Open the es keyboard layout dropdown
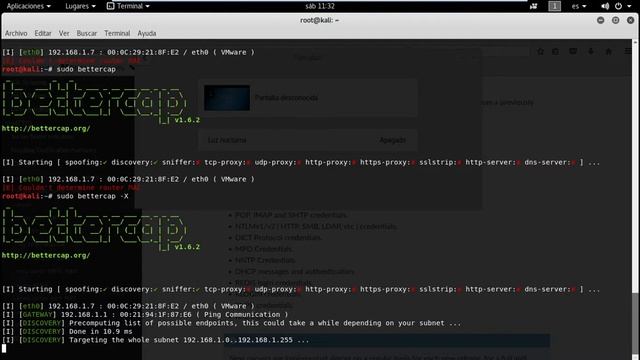 pos(579,6)
